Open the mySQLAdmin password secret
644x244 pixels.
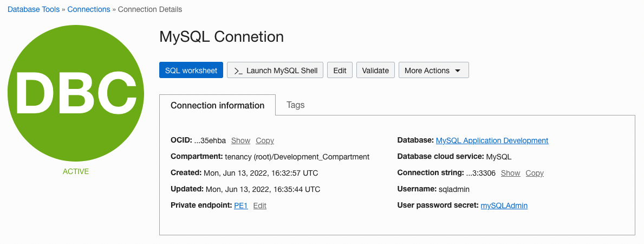[x=504, y=206]
